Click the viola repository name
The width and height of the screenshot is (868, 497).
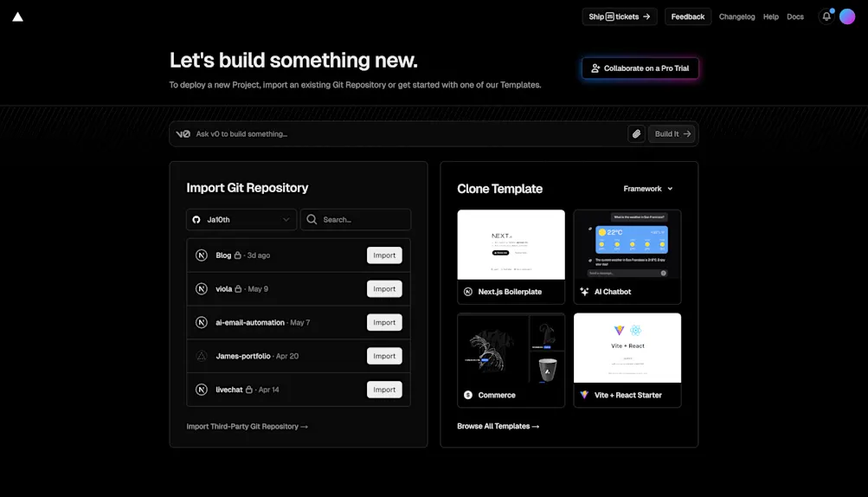click(x=223, y=289)
